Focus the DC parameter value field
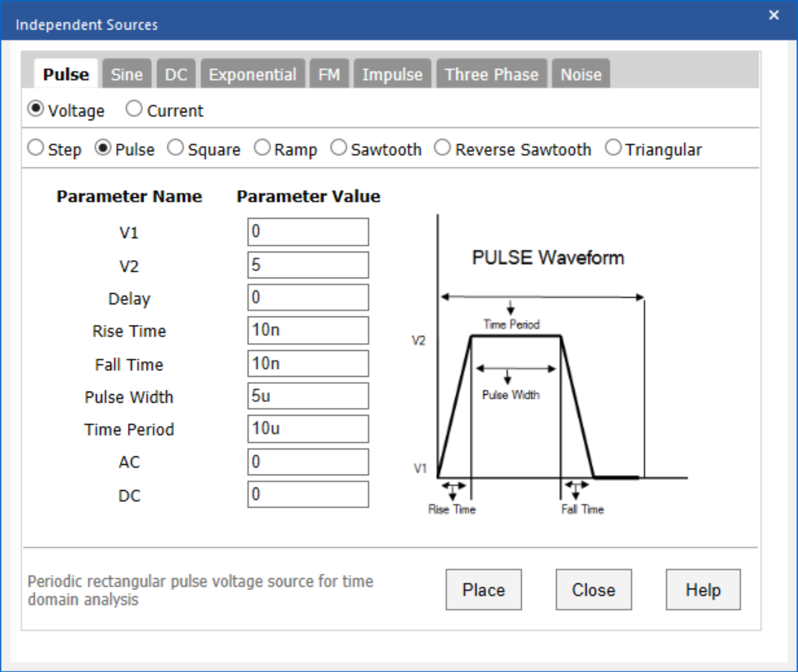 308,494
